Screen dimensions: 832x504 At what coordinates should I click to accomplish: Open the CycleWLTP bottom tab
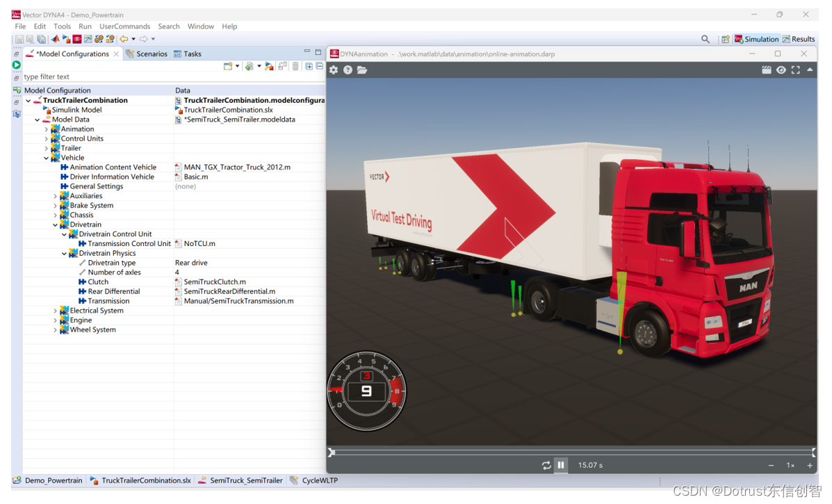point(314,480)
